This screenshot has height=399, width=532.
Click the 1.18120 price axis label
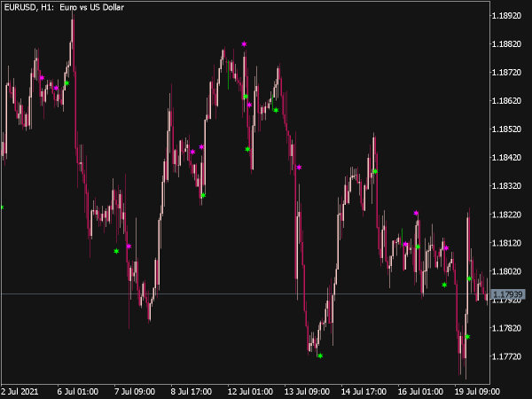[x=506, y=243]
